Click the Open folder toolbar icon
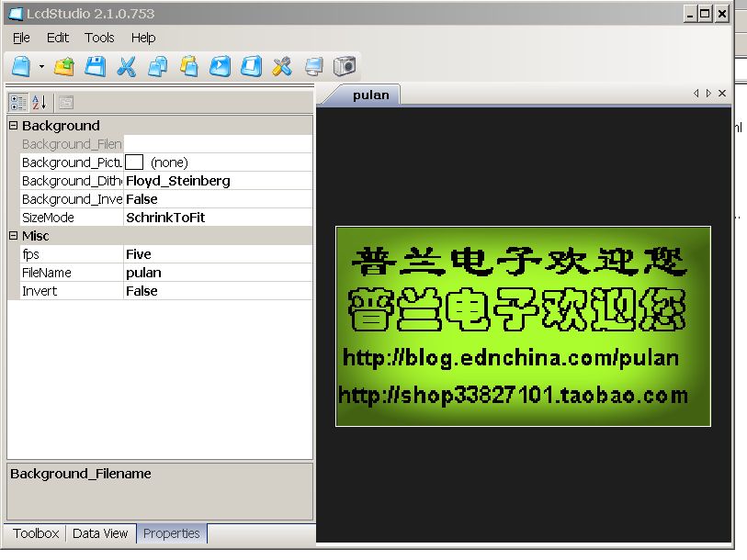This screenshot has height=560, width=747. [x=64, y=66]
